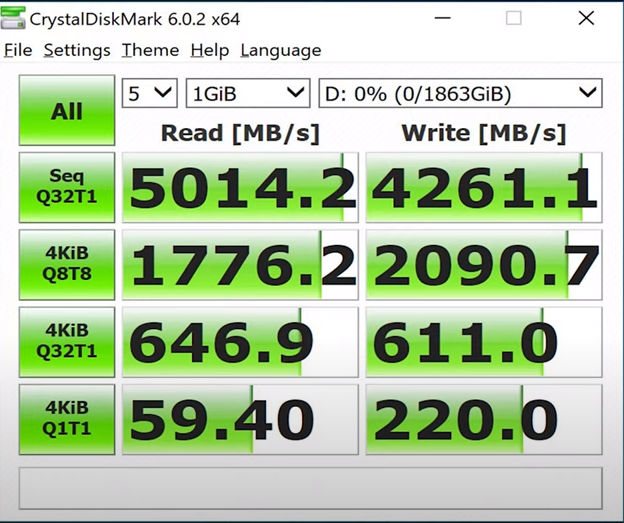Expand the drive dropdown showing D: 0%

coord(460,93)
